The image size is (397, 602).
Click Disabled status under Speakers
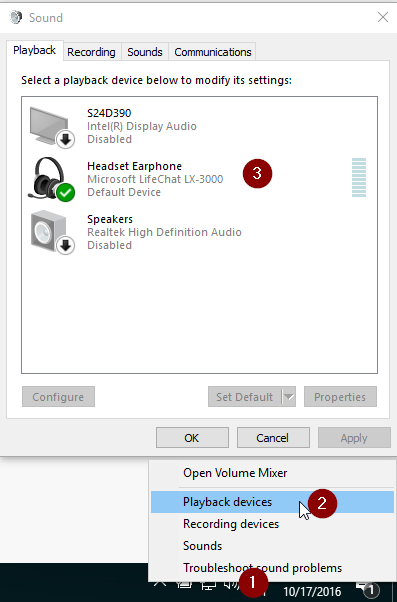click(x=109, y=245)
